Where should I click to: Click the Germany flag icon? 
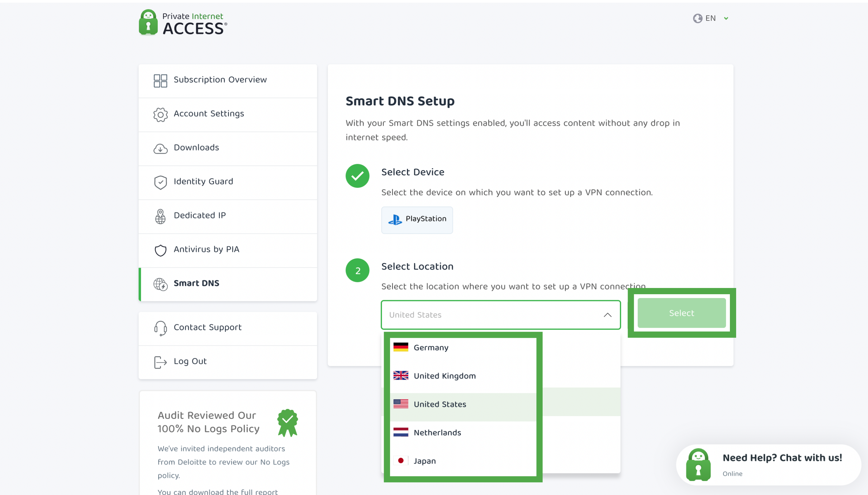coord(401,347)
